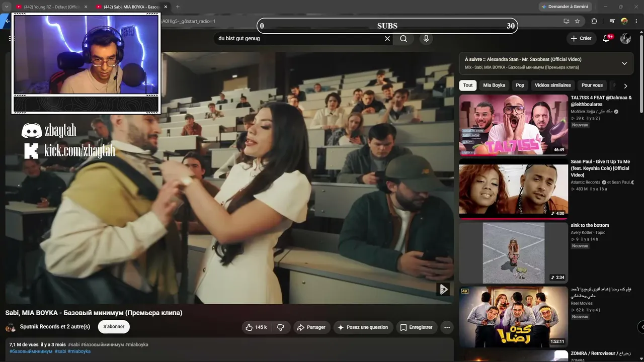This screenshot has height=362, width=644.
Task: Start voice search with the microphone
Action: [426, 39]
